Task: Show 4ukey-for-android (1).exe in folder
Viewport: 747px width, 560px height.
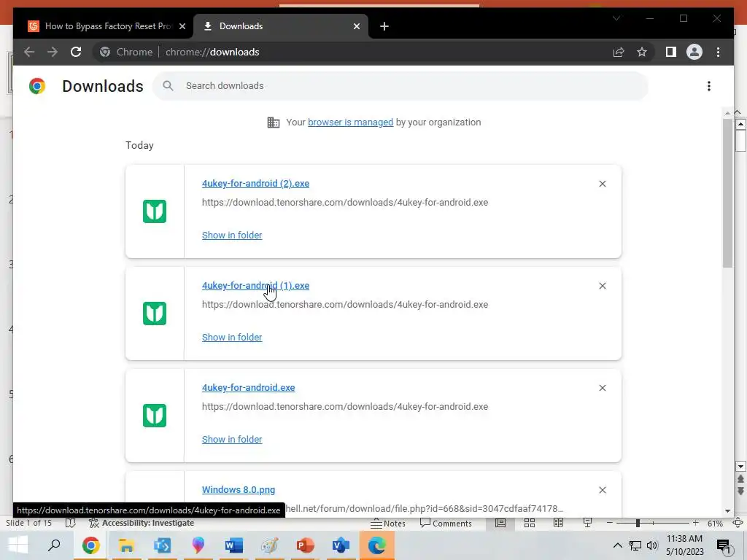Action: tap(232, 337)
